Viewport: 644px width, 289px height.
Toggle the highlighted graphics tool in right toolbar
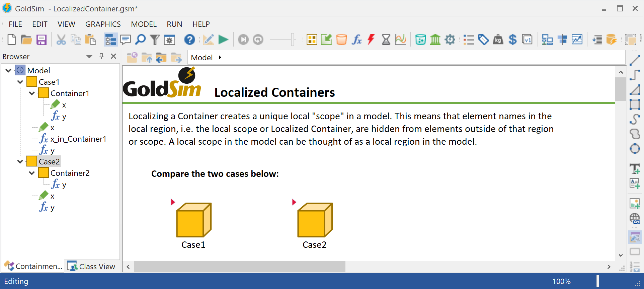(635, 237)
